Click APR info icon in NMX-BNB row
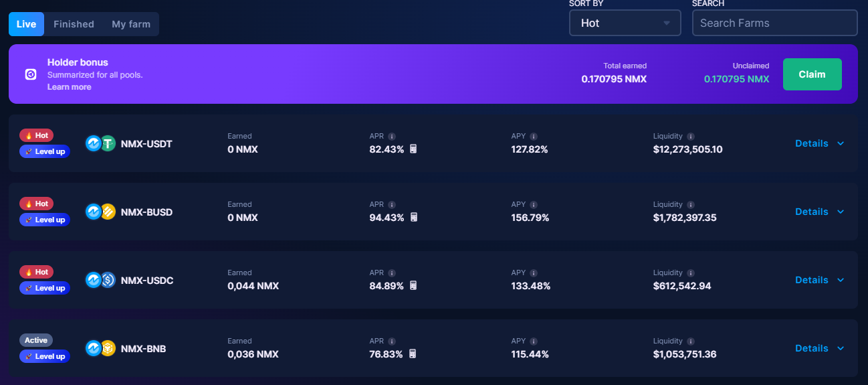 (x=392, y=341)
